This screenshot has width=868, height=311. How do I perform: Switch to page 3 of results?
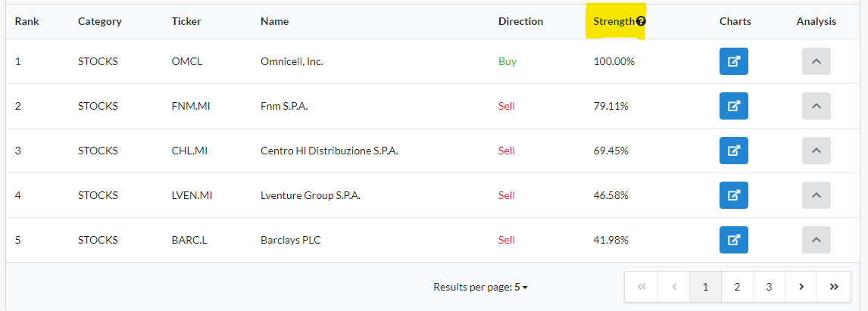point(769,287)
